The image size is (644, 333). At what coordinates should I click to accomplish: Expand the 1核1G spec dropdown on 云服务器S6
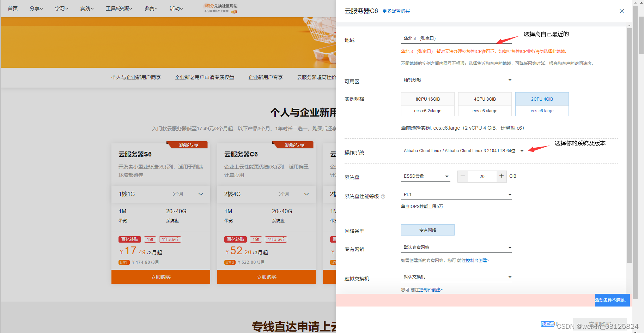click(161, 194)
